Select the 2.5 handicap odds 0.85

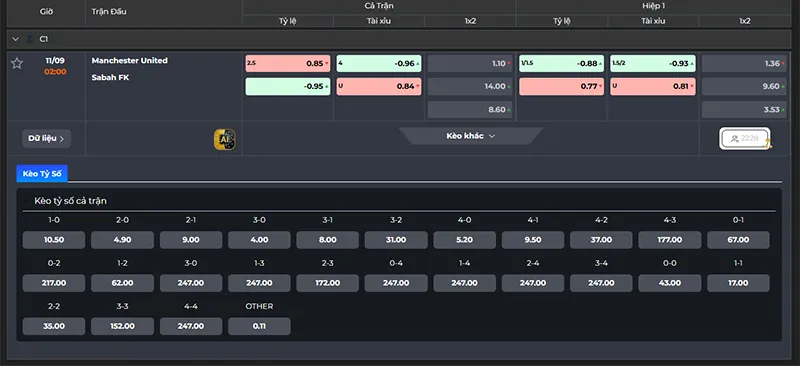pos(288,64)
